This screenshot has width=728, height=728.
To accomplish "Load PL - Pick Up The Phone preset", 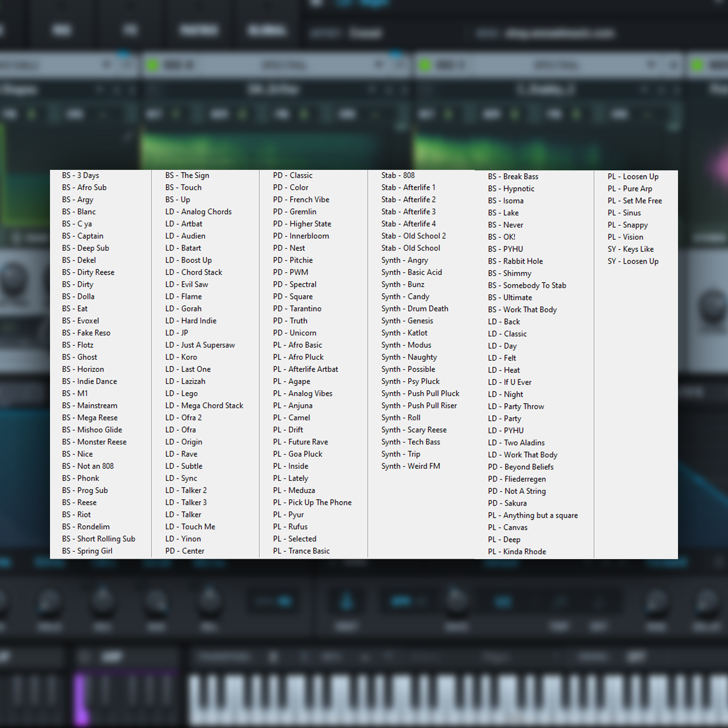I will pos(312,502).
